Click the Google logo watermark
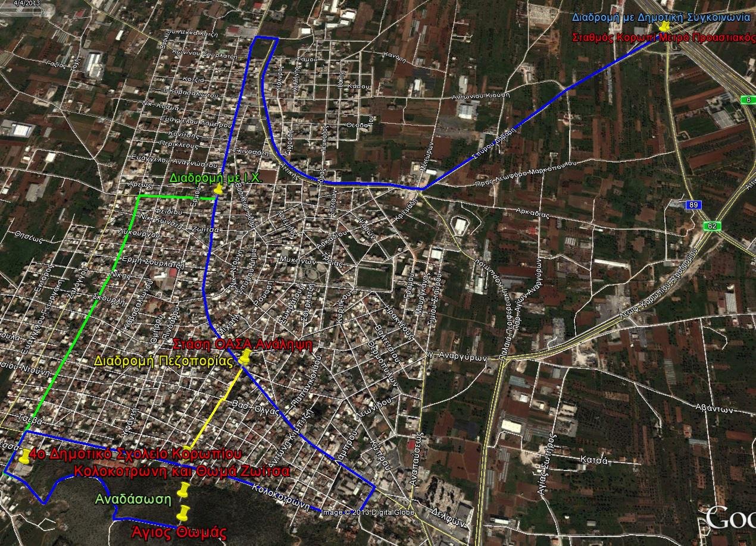The width and height of the screenshot is (756, 546). (x=730, y=518)
